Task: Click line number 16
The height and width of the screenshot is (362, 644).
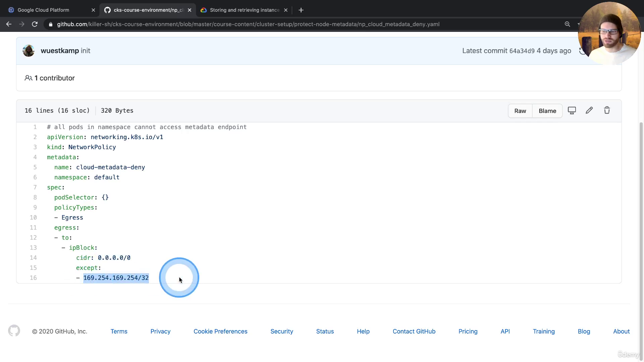Action: 33,278
